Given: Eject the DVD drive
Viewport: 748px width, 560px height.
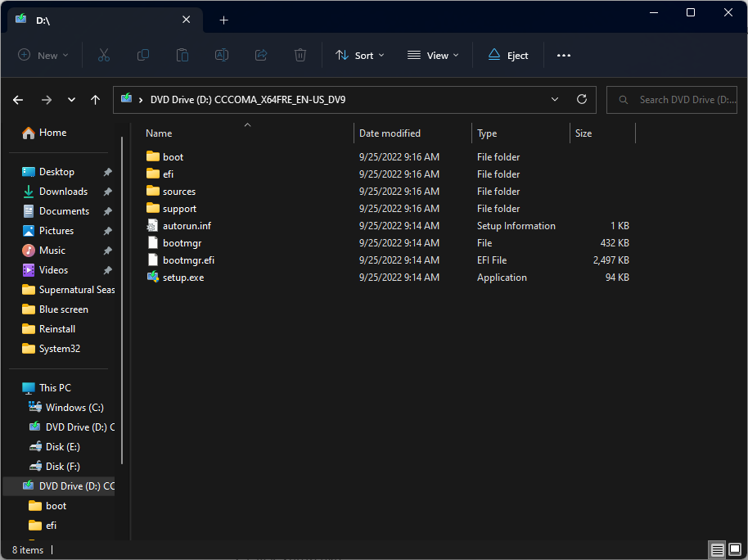Looking at the screenshot, I should tap(508, 56).
